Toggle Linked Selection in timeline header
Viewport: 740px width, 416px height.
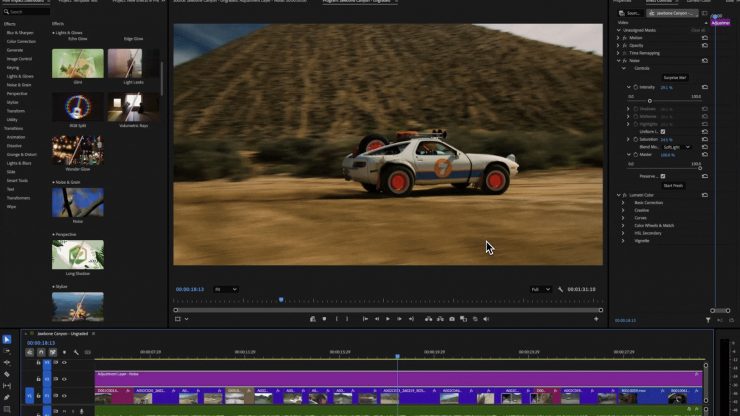tap(52, 352)
